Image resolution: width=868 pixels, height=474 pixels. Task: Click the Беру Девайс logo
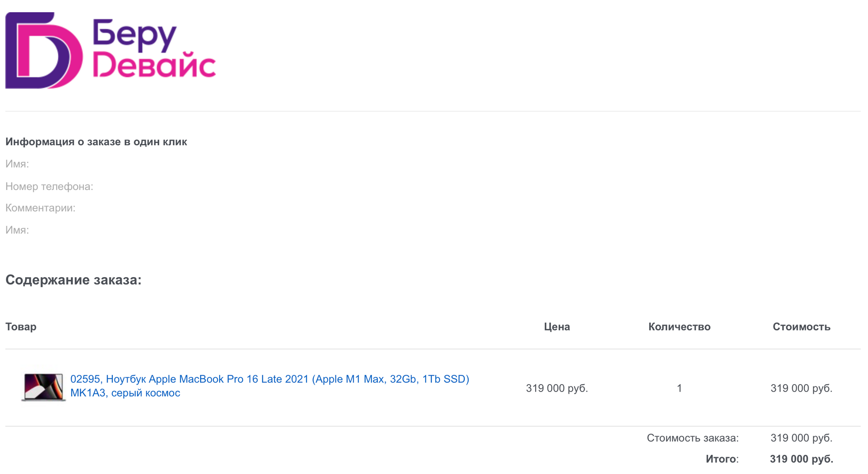click(x=111, y=50)
